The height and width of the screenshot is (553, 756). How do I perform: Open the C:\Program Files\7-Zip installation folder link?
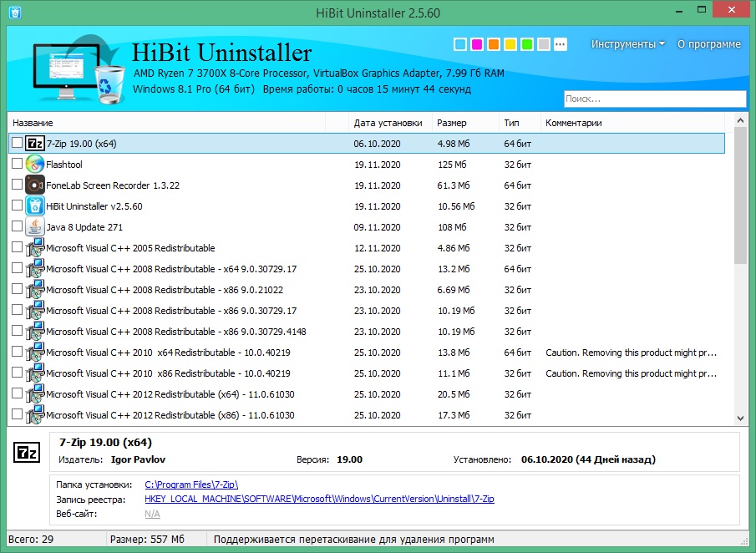pyautogui.click(x=190, y=483)
